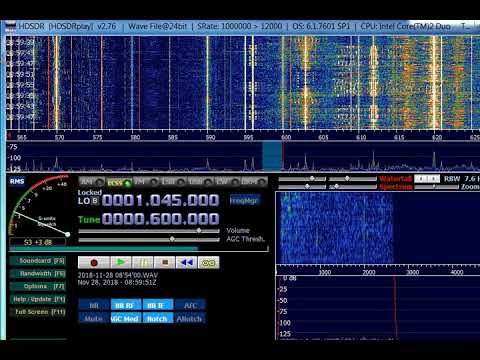Screen dimensions: 480x360
Task: Toggle the loop playback button
Action: click(x=209, y=263)
